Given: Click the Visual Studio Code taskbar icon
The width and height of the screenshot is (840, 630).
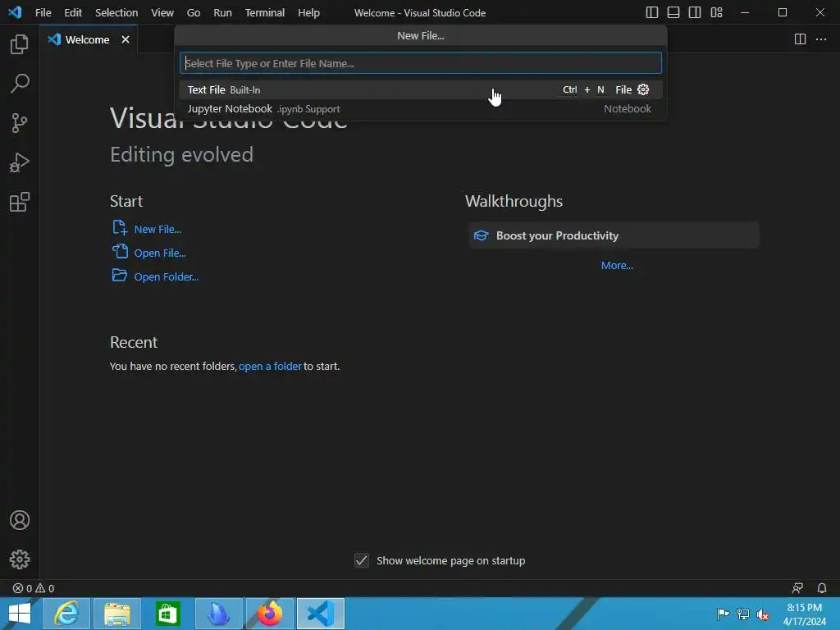Looking at the screenshot, I should [321, 614].
